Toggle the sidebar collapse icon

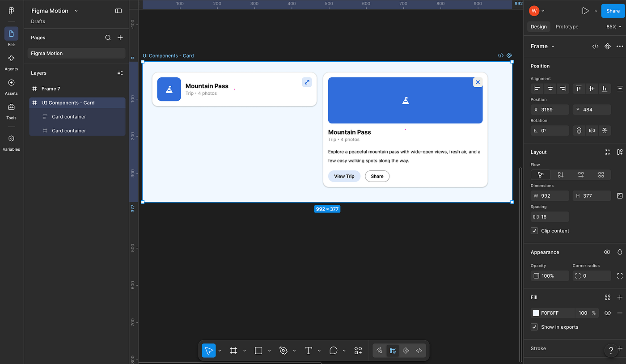(x=118, y=11)
